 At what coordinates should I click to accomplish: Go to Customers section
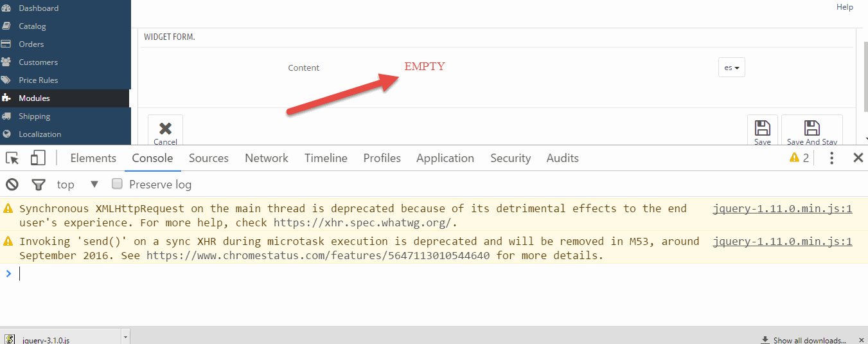pos(38,62)
